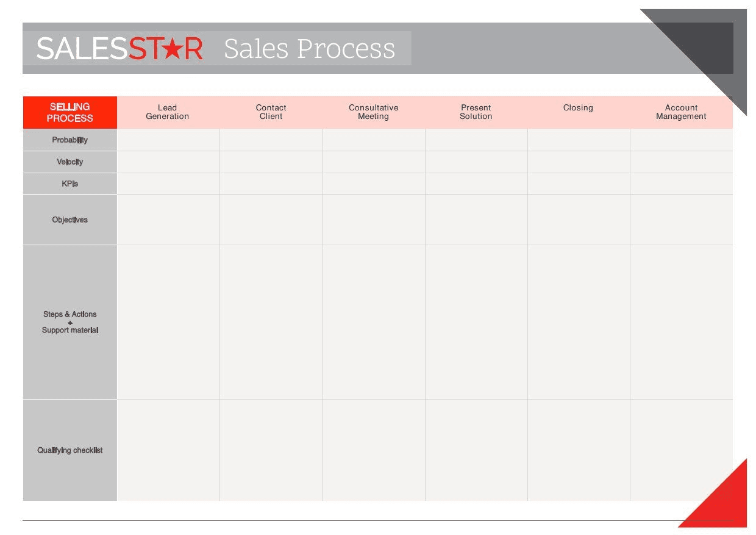Viewport: 756px width, 535px height.
Task: Select the SELLING PROCESS header cell
Action: 70,112
